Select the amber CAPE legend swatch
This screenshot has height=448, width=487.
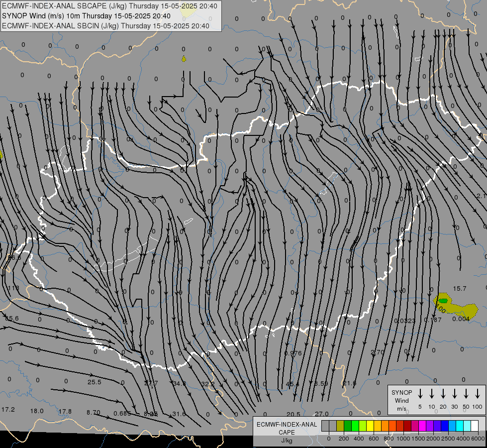coord(378,426)
